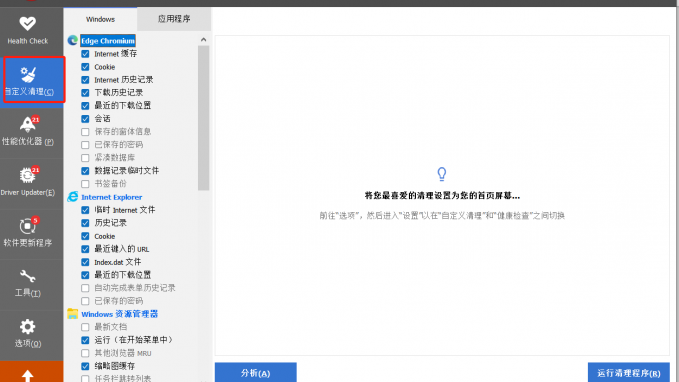This screenshot has width=679, height=382.
Task: Click the 任务栏跳转列表 label
Action: (x=123, y=378)
